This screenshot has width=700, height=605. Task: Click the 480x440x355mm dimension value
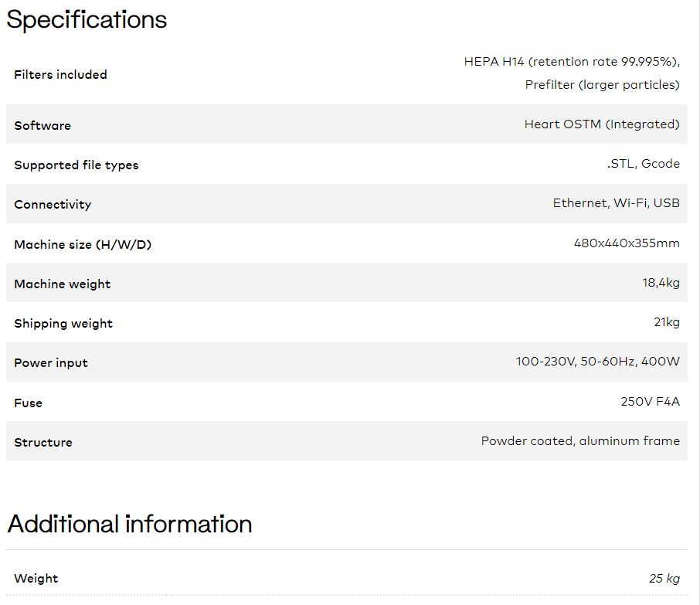point(627,243)
